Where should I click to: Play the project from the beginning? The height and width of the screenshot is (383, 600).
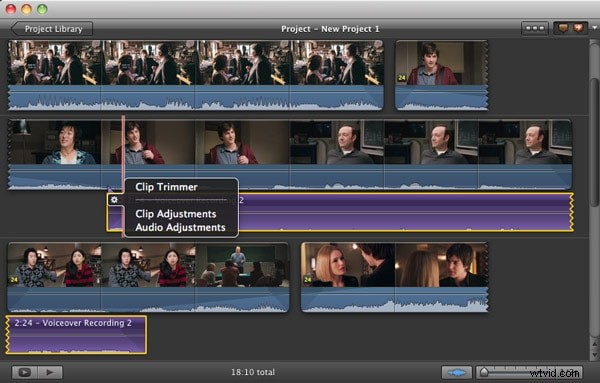[x=50, y=372]
